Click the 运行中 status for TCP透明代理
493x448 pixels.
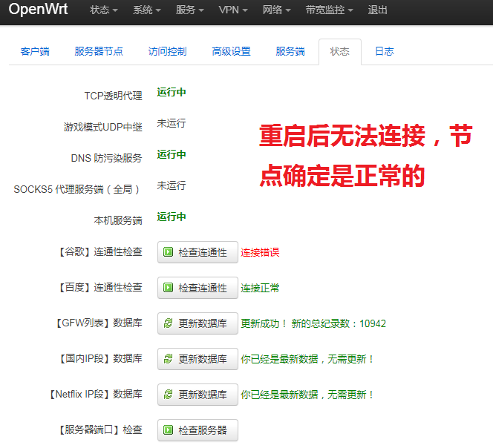tap(172, 93)
